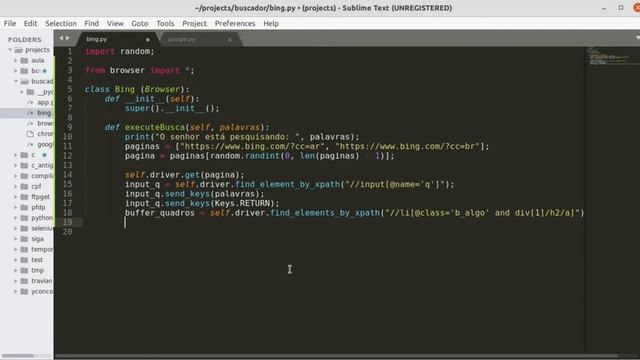Click the browser file icon in the sidebar

pyautogui.click(x=31, y=123)
